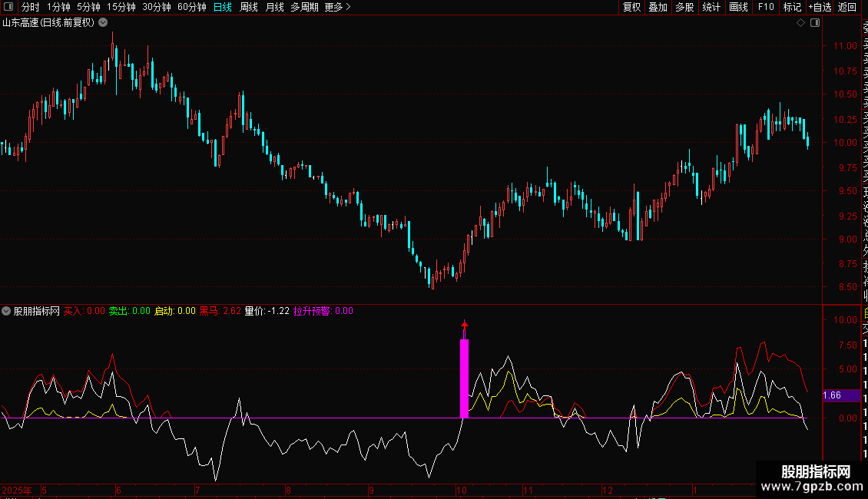Switch to 分时 intraday view

(x=31, y=8)
